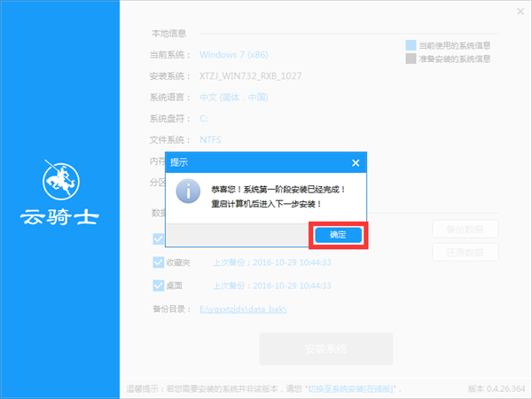Uncheck the 桌面 backup checkbox

coord(158,286)
